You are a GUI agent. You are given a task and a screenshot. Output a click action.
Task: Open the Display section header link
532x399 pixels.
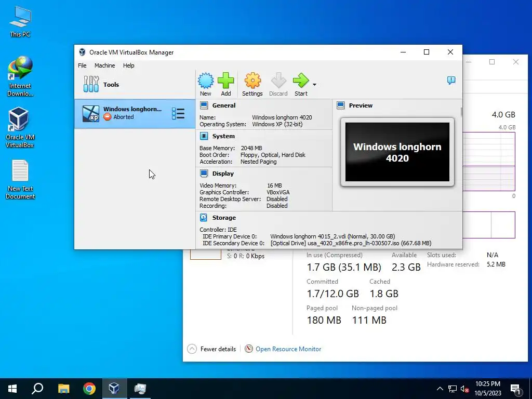click(x=223, y=174)
